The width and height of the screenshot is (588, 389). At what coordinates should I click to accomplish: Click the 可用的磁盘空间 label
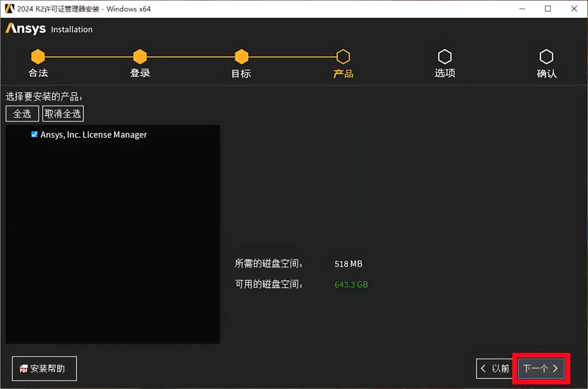pyautogui.click(x=269, y=284)
